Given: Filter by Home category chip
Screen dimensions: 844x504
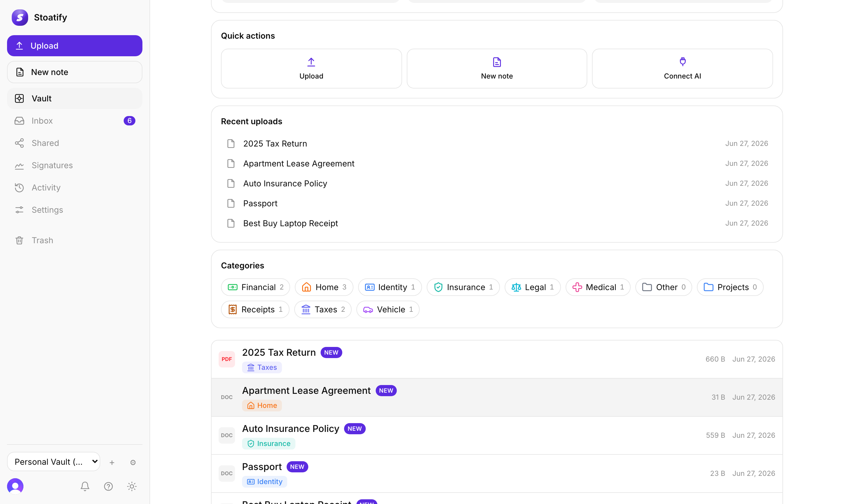Looking at the screenshot, I should [324, 287].
